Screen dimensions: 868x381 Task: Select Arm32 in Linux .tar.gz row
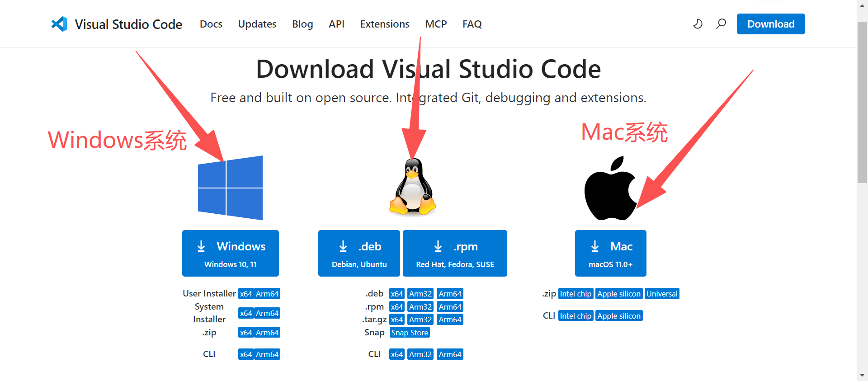(x=420, y=320)
